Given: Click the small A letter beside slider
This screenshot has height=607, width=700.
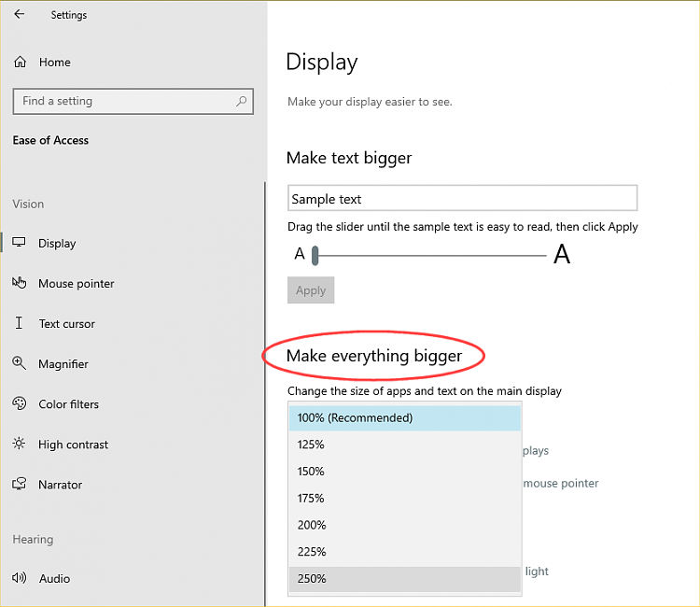Looking at the screenshot, I should (x=300, y=254).
